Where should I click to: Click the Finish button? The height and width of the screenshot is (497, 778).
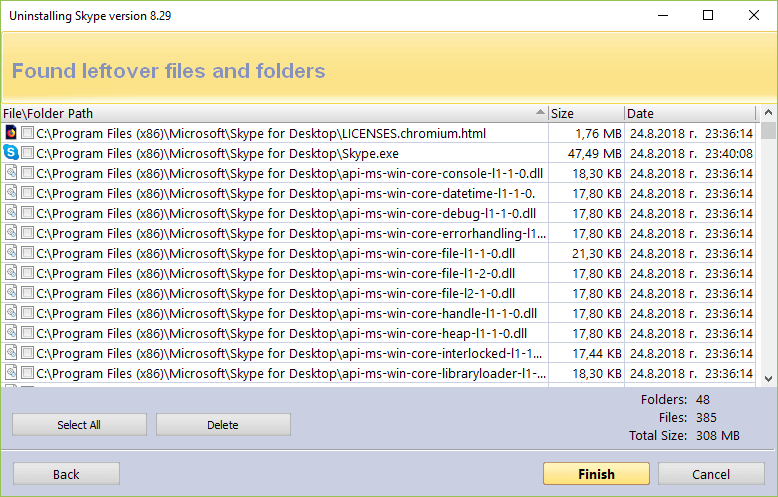coord(596,474)
